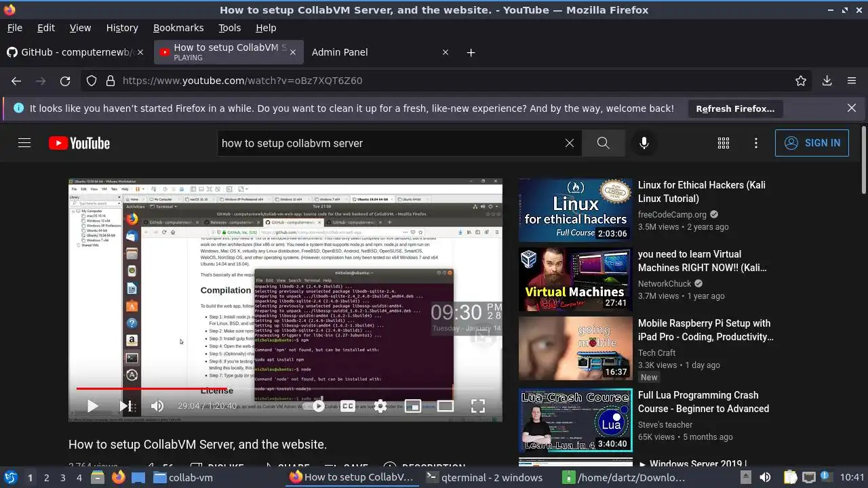Open Firefox application menu
Viewport: 868px width, 488px height.
852,81
